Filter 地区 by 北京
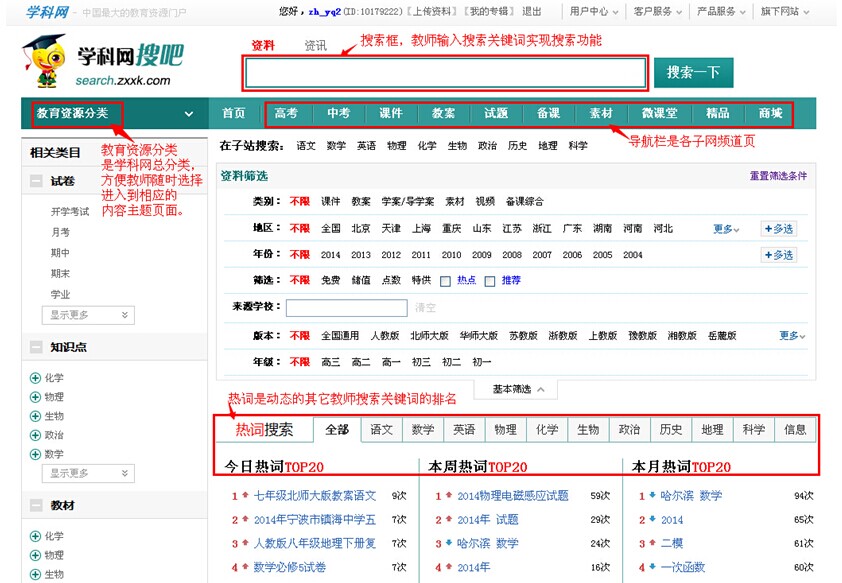The width and height of the screenshot is (842, 583). [x=361, y=229]
